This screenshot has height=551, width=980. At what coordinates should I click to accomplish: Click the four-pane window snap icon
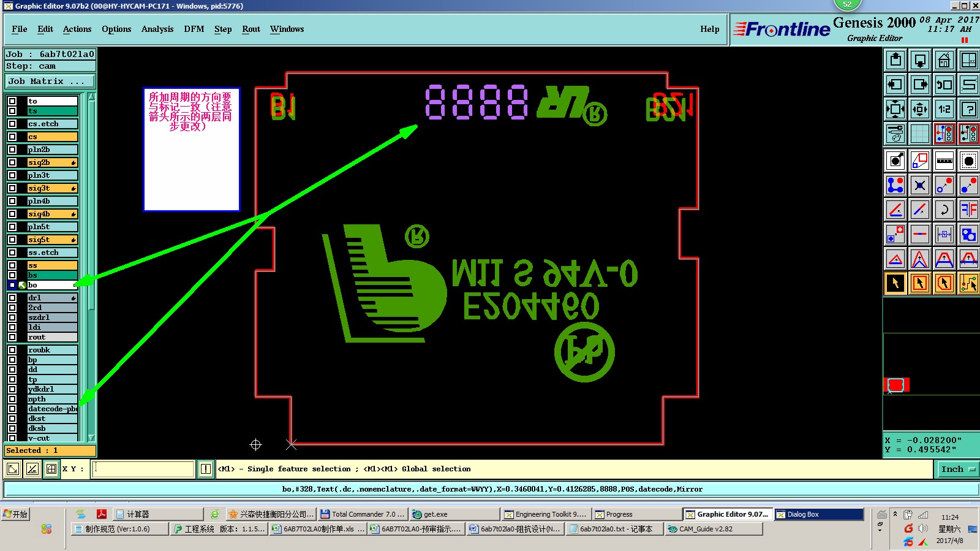click(x=51, y=469)
